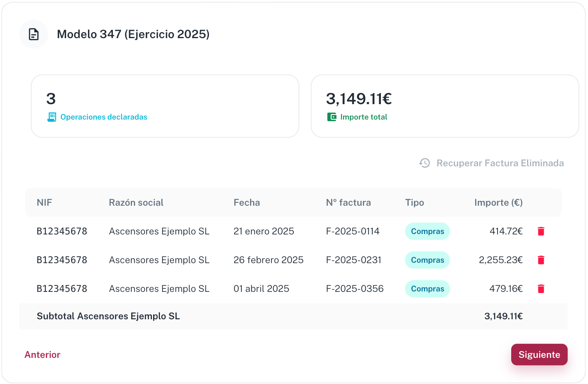Click the Compras tag on the 26 febrero row
The height and width of the screenshot is (384, 588).
tap(427, 260)
